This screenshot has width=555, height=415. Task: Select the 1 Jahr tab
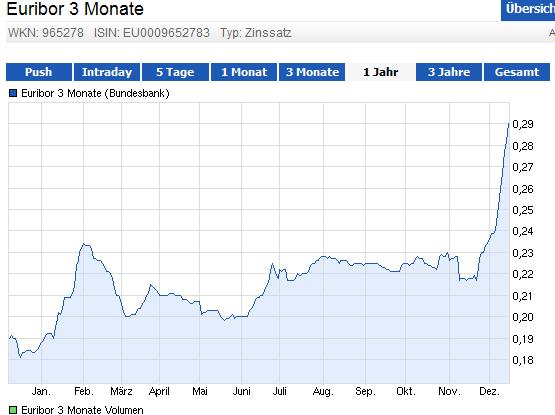coord(381,72)
